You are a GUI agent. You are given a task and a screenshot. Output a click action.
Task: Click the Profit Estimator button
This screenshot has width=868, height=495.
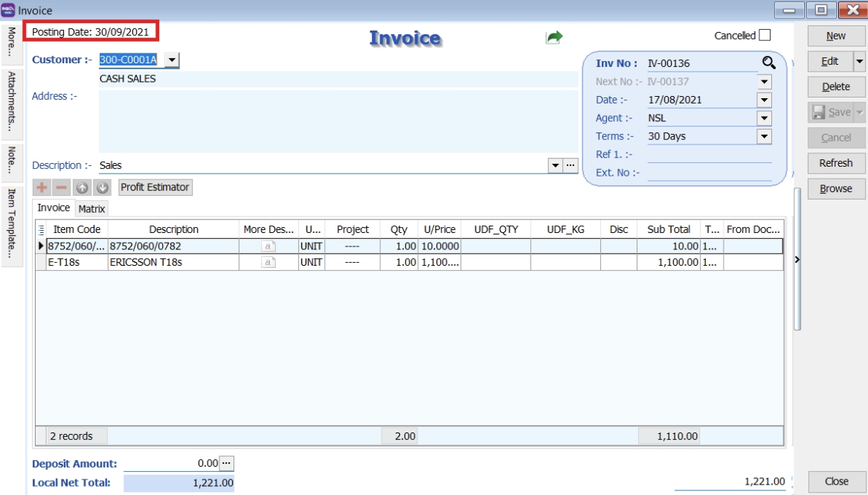click(x=155, y=188)
